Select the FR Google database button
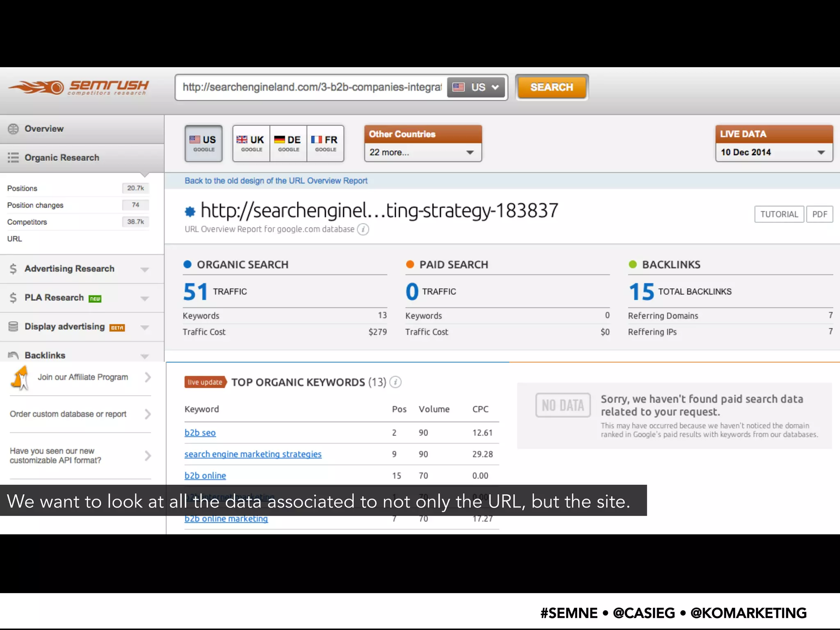Screen dimensions: 840x630 coord(325,144)
